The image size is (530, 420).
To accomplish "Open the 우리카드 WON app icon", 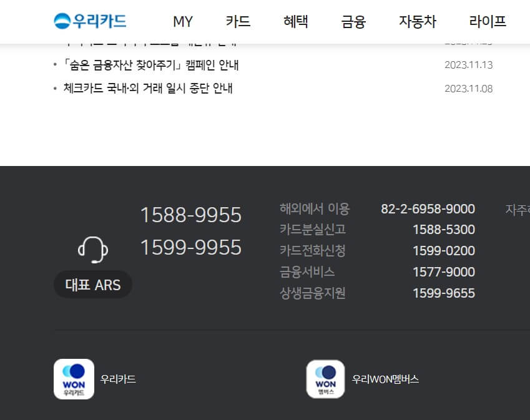I will click(x=73, y=379).
